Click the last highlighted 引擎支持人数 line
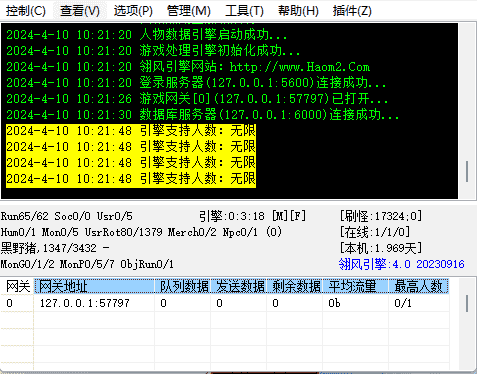The width and height of the screenshot is (477, 374). click(131, 179)
